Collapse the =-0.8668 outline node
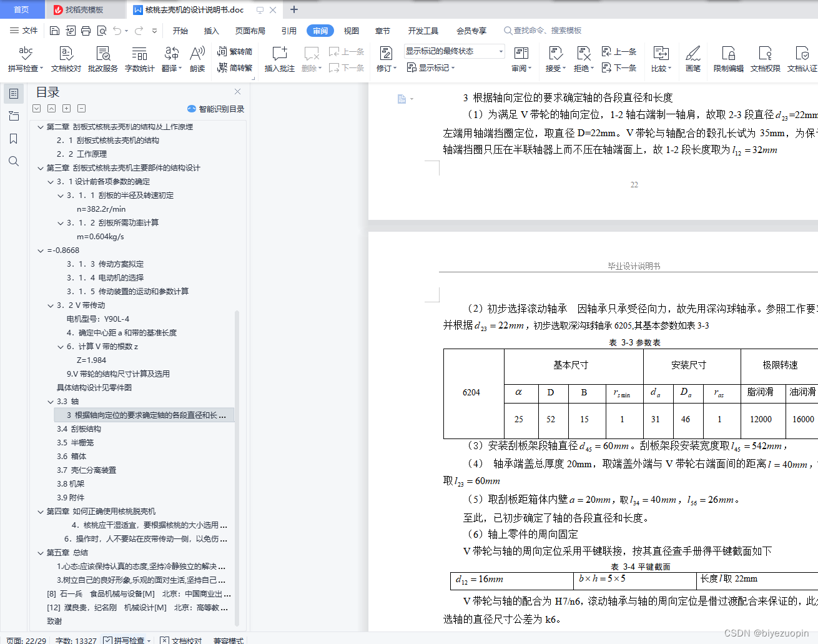The width and height of the screenshot is (818, 644). (41, 250)
